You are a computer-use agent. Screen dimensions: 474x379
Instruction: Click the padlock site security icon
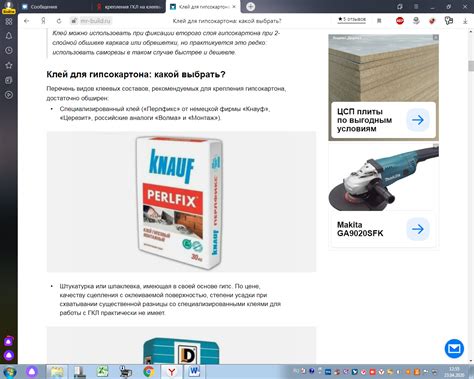click(x=74, y=21)
